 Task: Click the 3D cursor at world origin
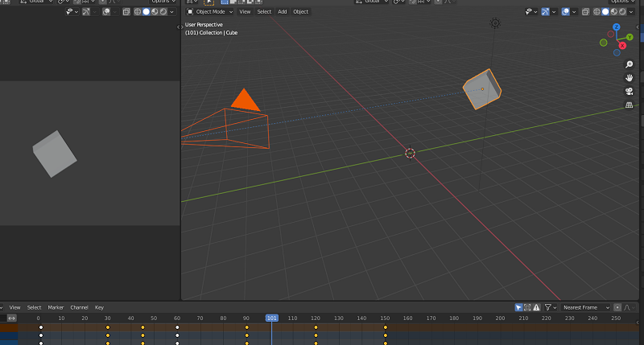[410, 153]
